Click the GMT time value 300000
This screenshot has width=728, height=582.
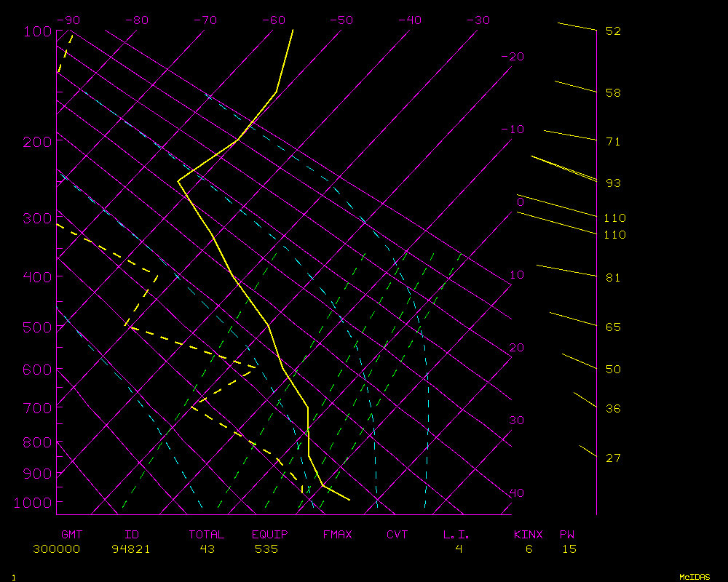tap(56, 549)
